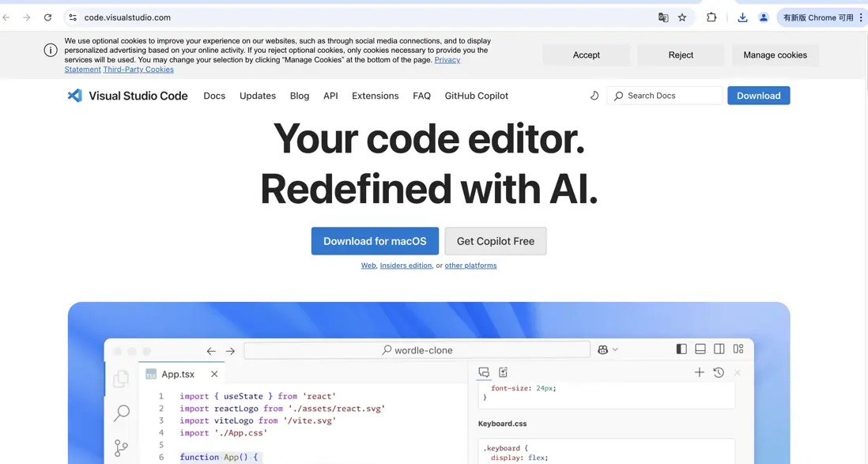This screenshot has height=464, width=868.
Task: Open the Blog menu item
Action: click(x=300, y=96)
